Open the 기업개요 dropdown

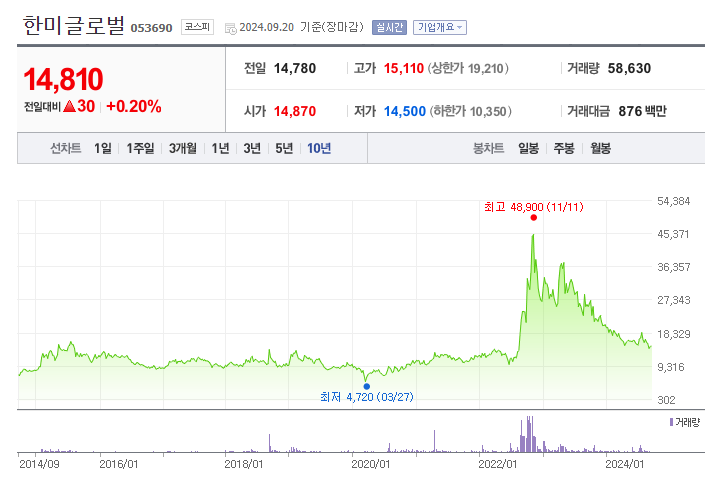[x=440, y=27]
